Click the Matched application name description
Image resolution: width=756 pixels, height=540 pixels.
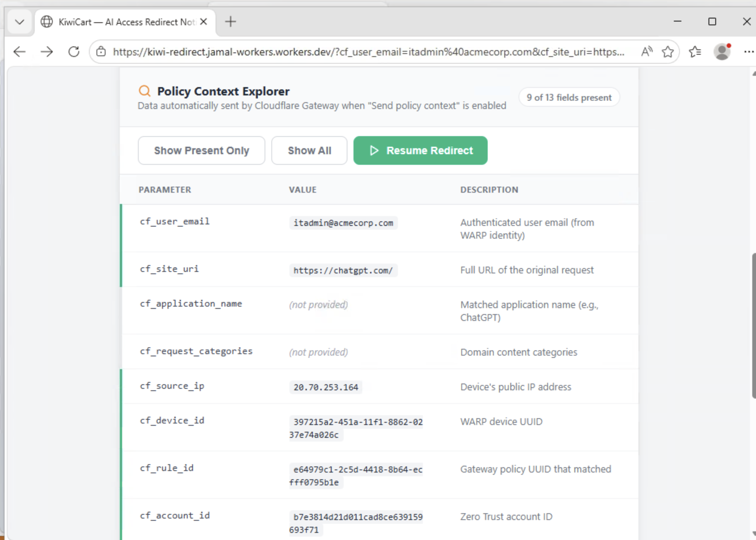tap(529, 311)
